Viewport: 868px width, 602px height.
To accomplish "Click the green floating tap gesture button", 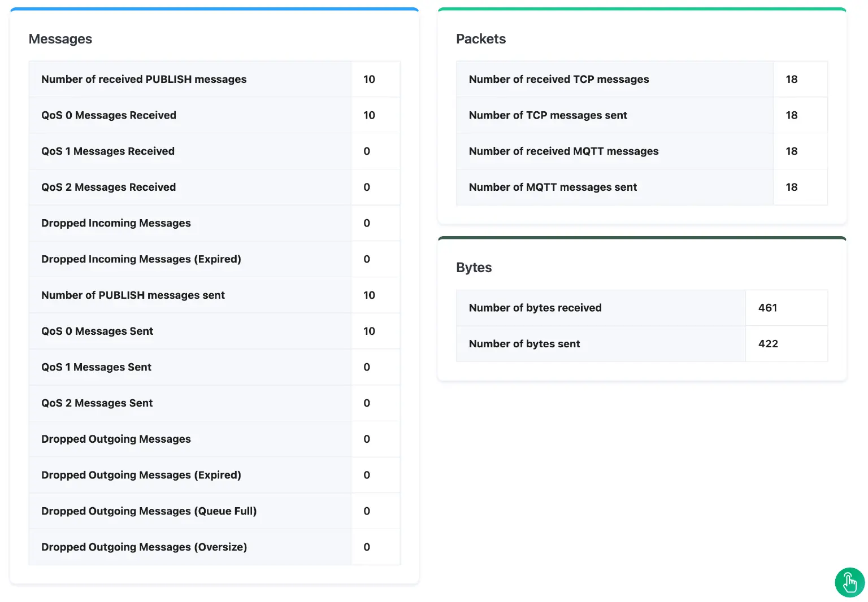I will click(849, 582).
